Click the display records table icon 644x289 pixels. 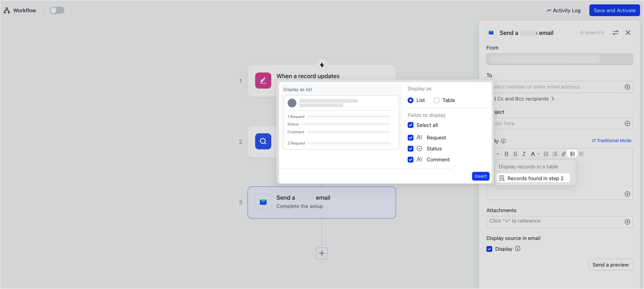click(x=572, y=154)
